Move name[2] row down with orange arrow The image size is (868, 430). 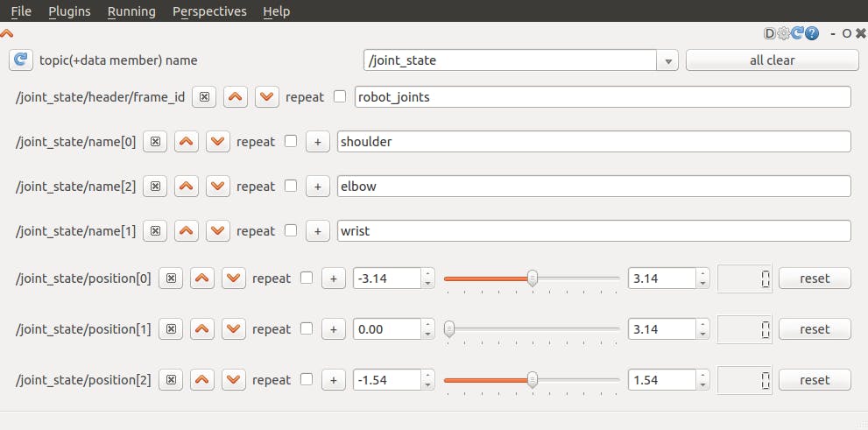[x=217, y=187]
